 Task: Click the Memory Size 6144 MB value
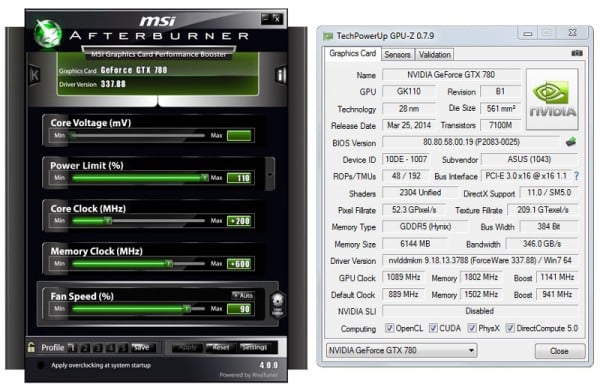tap(415, 243)
